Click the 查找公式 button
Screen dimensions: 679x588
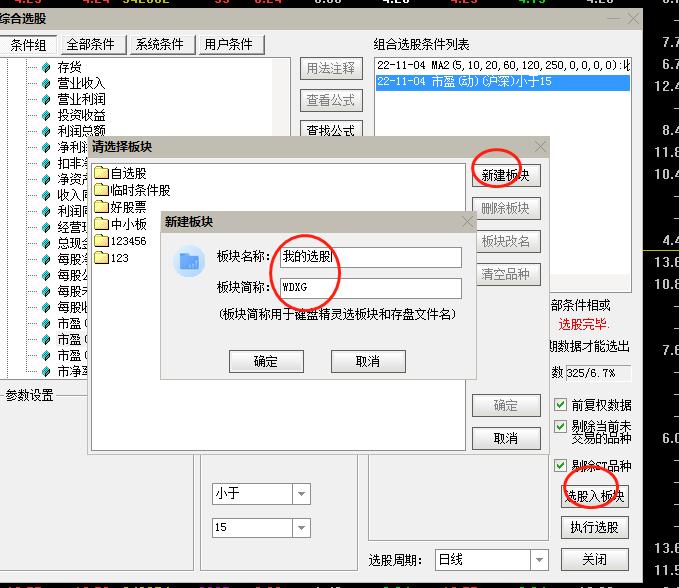tap(331, 129)
